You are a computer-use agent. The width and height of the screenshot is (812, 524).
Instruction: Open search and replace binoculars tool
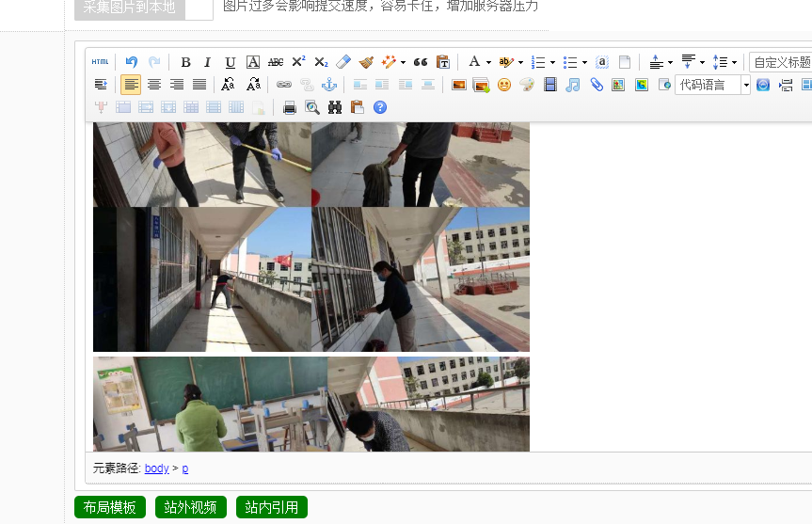pyautogui.click(x=335, y=107)
